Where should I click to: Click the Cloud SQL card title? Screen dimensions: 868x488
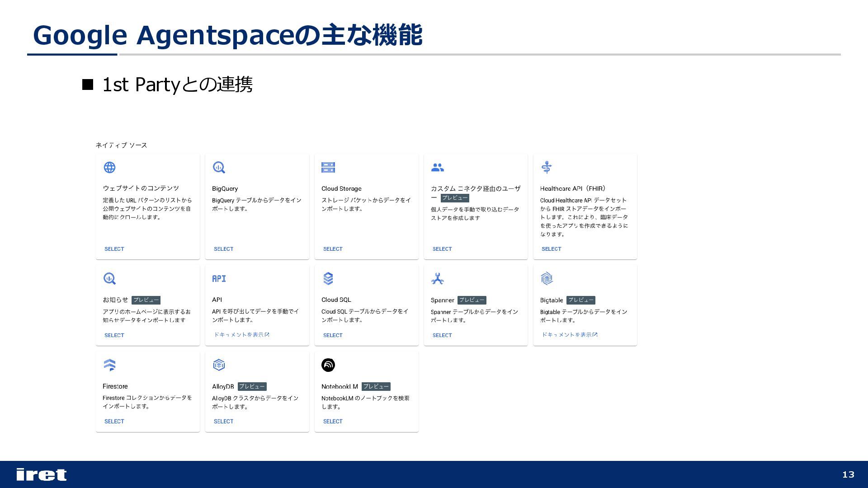click(x=336, y=300)
